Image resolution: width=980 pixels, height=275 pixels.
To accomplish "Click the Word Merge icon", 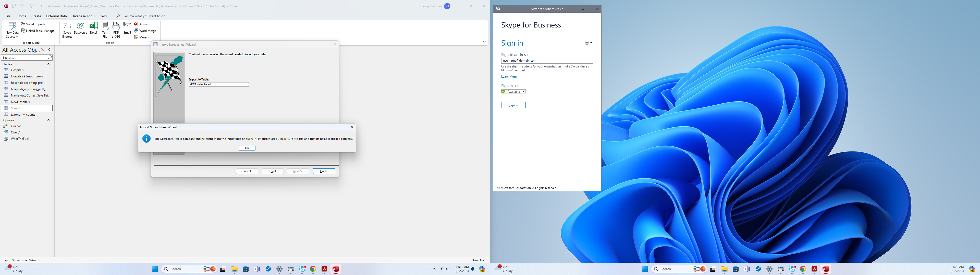I will (145, 31).
